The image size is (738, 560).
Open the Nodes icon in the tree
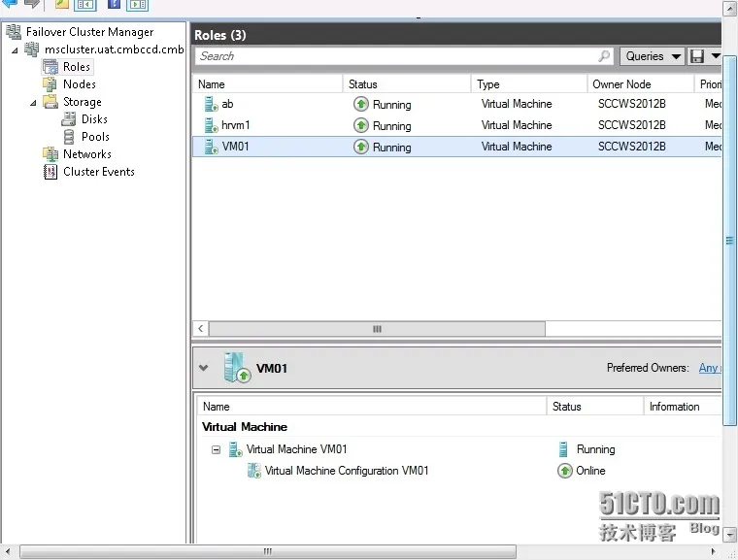tap(50, 84)
